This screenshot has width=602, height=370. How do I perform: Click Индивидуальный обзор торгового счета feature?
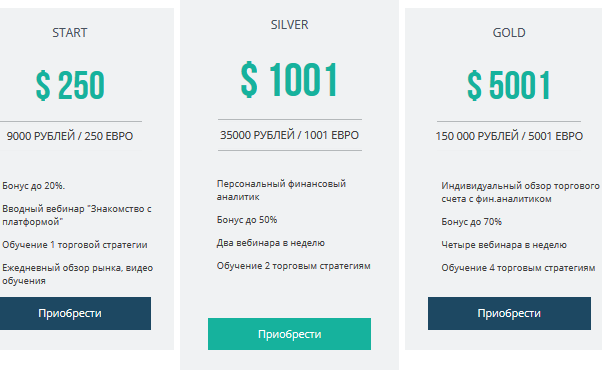pyautogui.click(x=520, y=192)
